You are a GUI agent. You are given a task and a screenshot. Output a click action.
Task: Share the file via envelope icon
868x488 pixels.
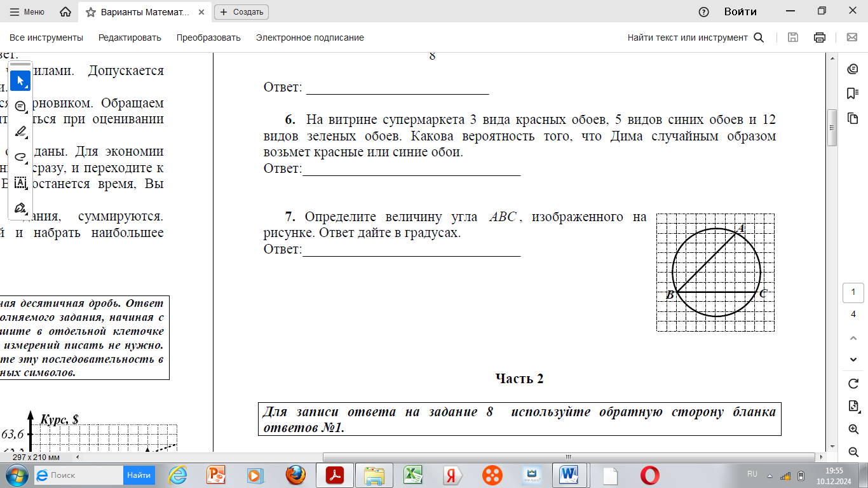[x=852, y=37]
